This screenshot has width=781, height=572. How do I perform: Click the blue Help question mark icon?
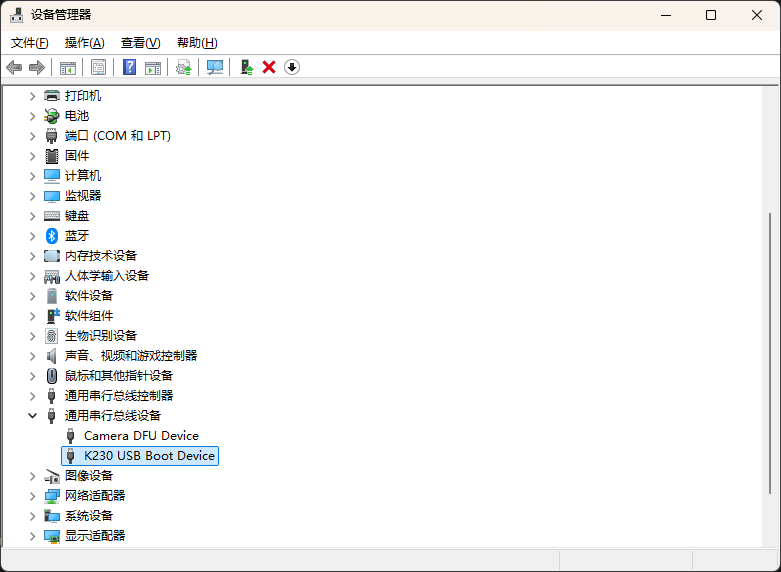click(x=129, y=67)
